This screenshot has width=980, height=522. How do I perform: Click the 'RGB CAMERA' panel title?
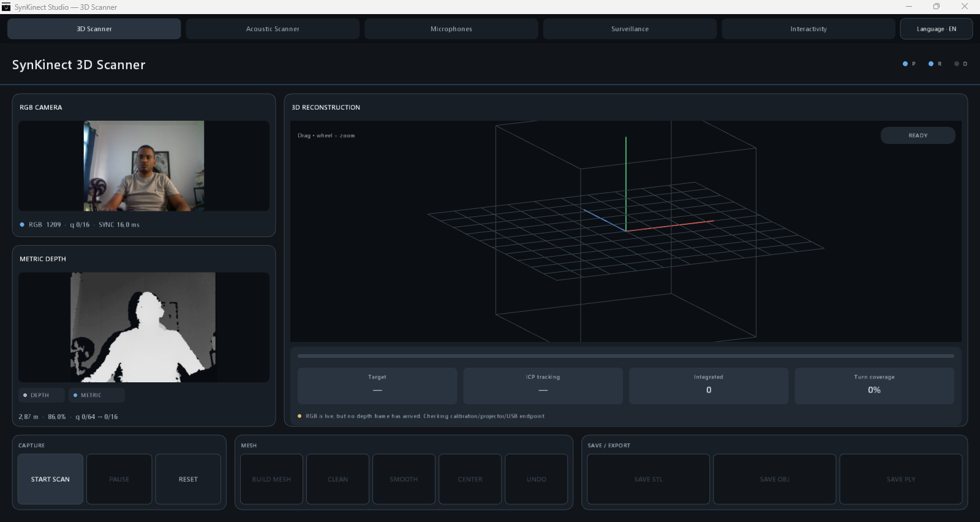tap(40, 107)
